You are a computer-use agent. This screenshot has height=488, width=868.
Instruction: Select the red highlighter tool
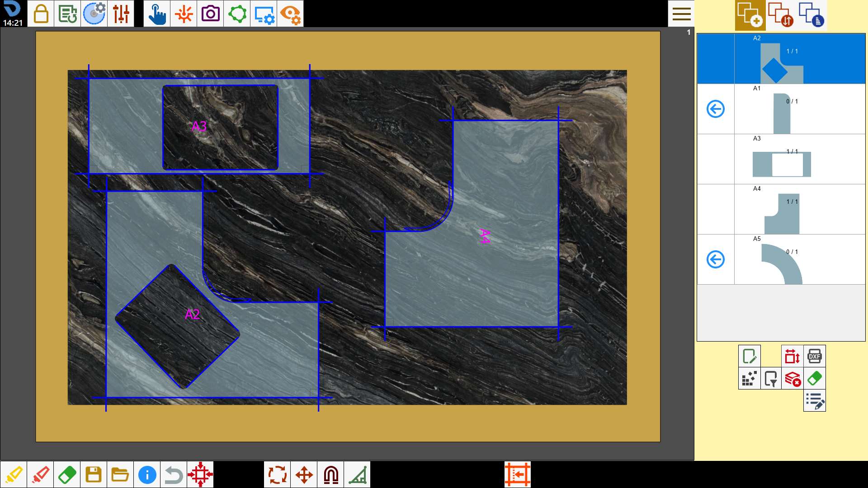(40, 474)
